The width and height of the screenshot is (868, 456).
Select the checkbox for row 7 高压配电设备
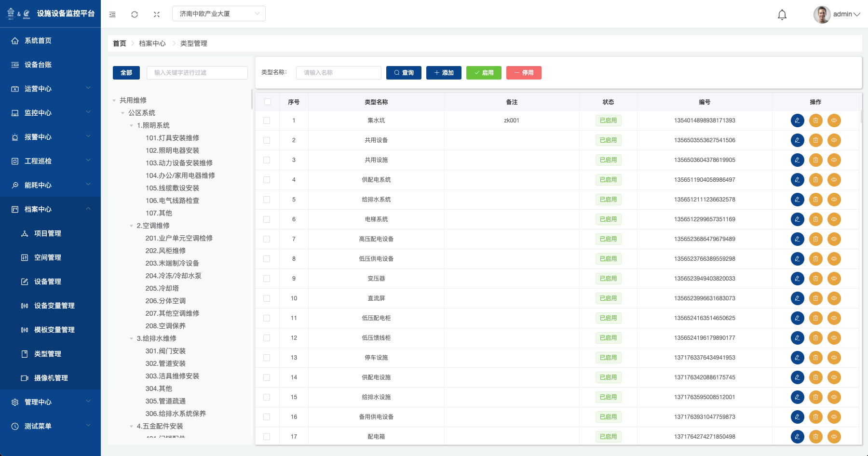click(x=267, y=239)
